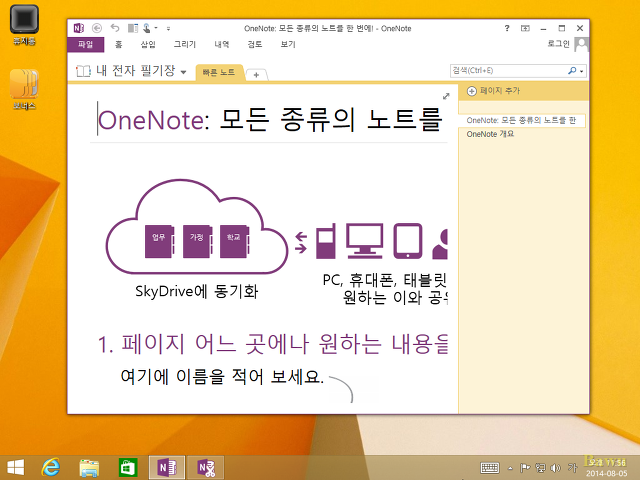Open the Customize Quick Access Toolbar dropdown
The height and width of the screenshot is (480, 640).
pos(168,29)
